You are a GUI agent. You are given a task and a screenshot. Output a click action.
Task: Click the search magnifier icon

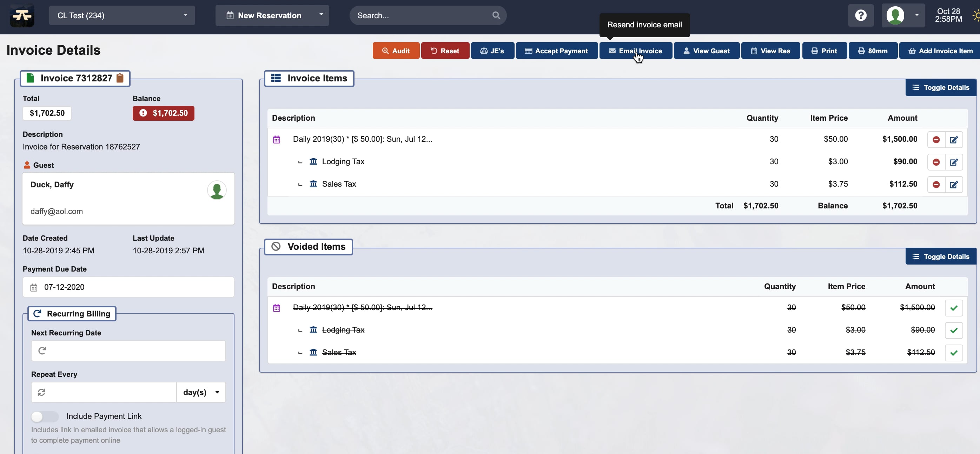[496, 15]
